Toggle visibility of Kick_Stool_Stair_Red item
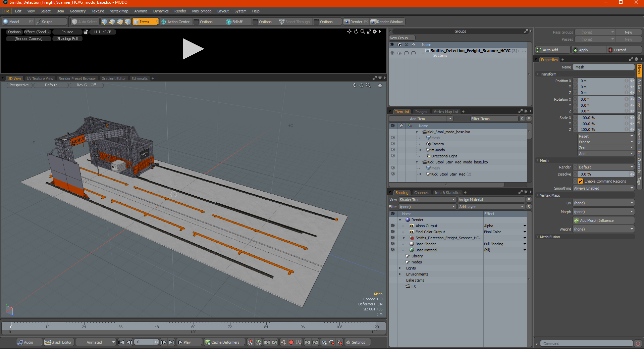The width and height of the screenshot is (644, 349). [x=393, y=174]
